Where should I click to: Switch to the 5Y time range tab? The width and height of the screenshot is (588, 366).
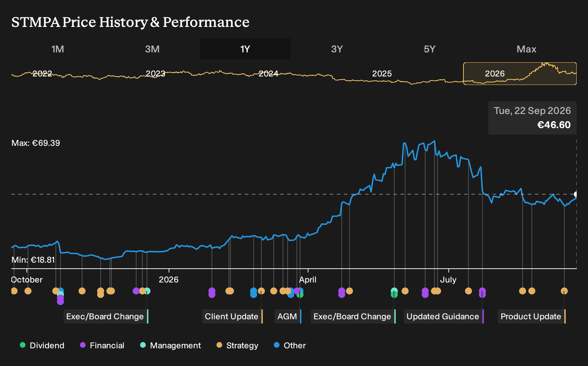click(430, 49)
